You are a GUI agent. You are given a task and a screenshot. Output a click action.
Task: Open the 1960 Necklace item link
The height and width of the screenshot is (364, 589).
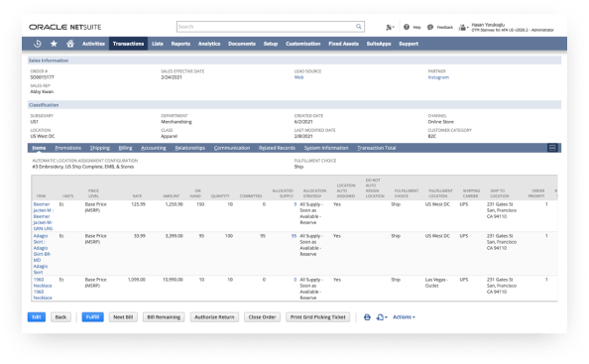coord(43,289)
